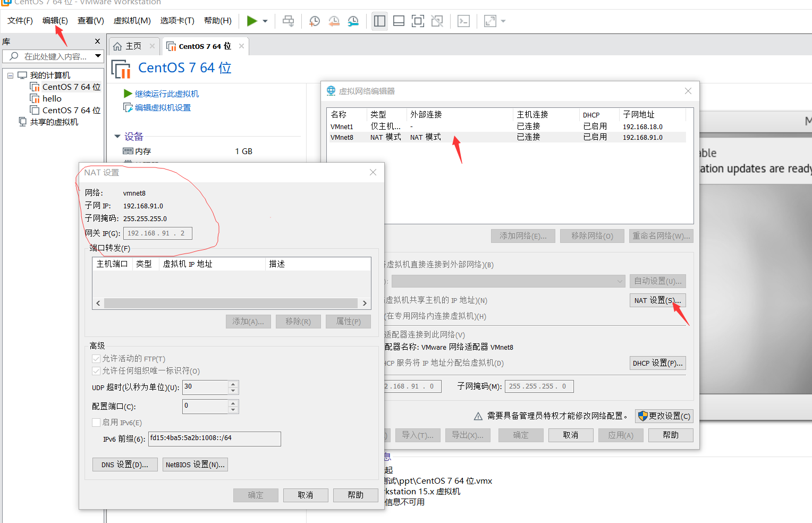Open the 选项卡(T) menu
Screen dimensions: 812x523
[x=177, y=21]
